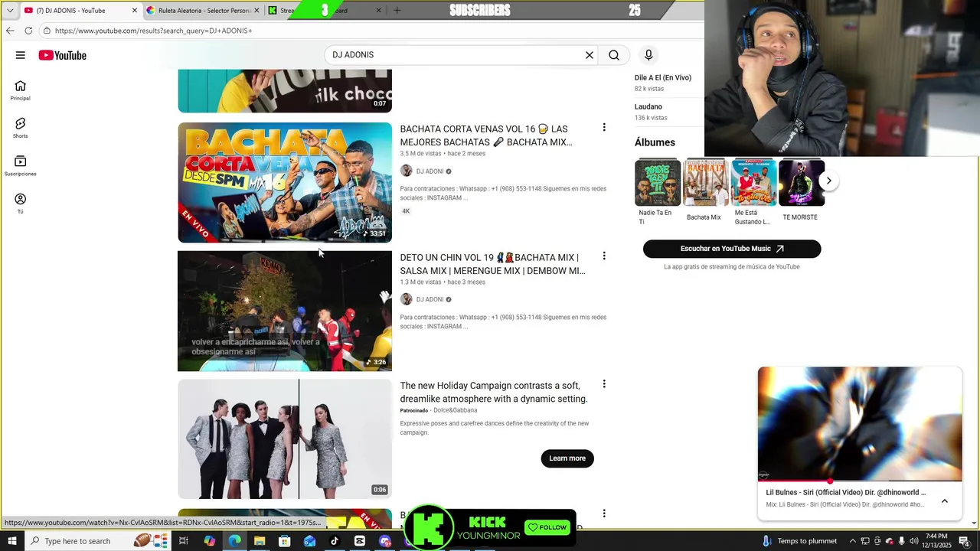Open Microsoft Edge from the taskbar

(x=234, y=541)
